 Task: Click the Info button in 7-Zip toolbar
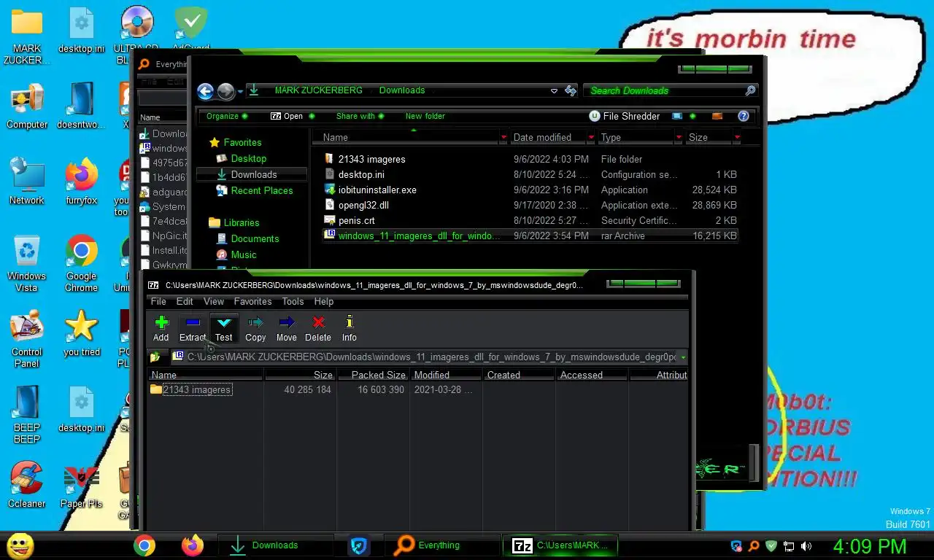point(350,329)
